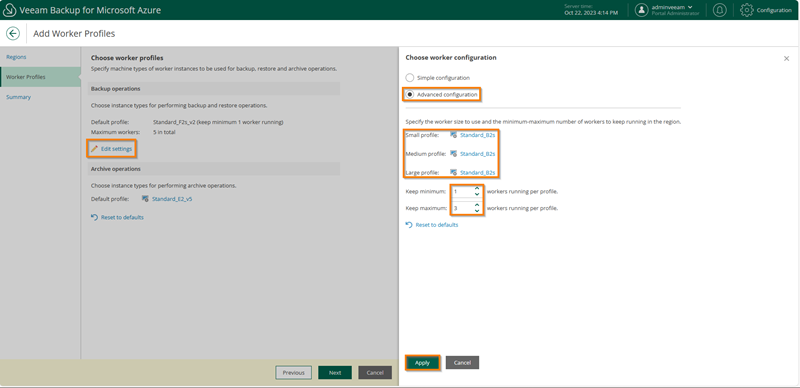Apply the worker configuration
Image resolution: width=800 pixels, height=388 pixels.
[x=422, y=362]
